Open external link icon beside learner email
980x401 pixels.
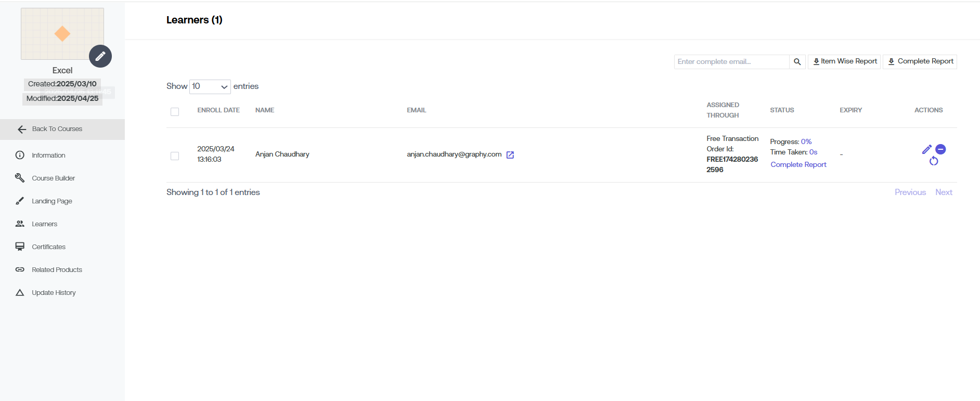pyautogui.click(x=510, y=155)
